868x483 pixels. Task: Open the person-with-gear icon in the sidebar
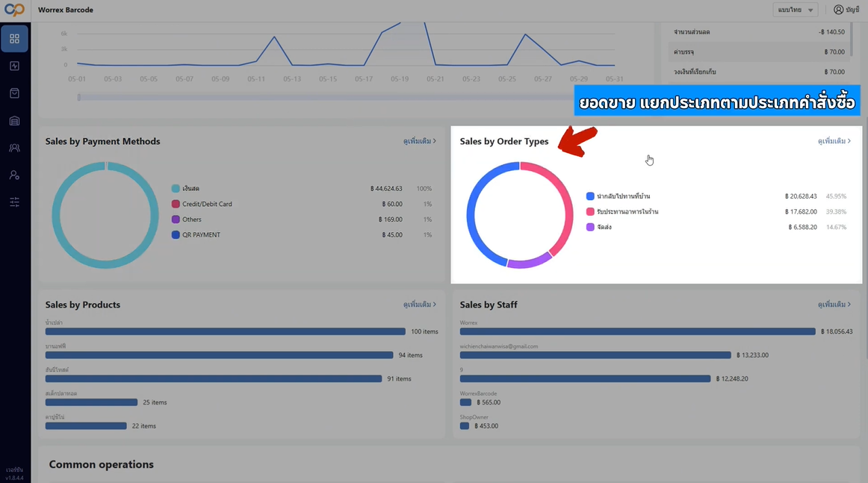[x=14, y=175]
